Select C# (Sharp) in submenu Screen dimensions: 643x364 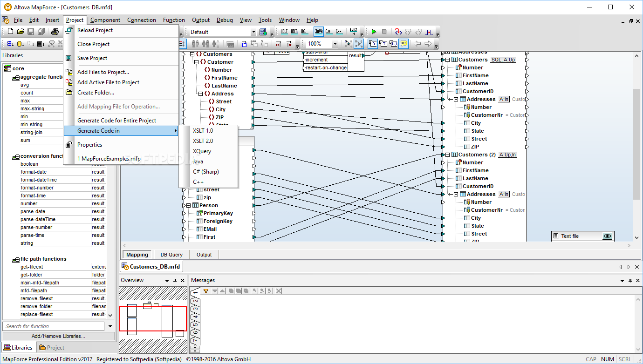click(x=208, y=172)
